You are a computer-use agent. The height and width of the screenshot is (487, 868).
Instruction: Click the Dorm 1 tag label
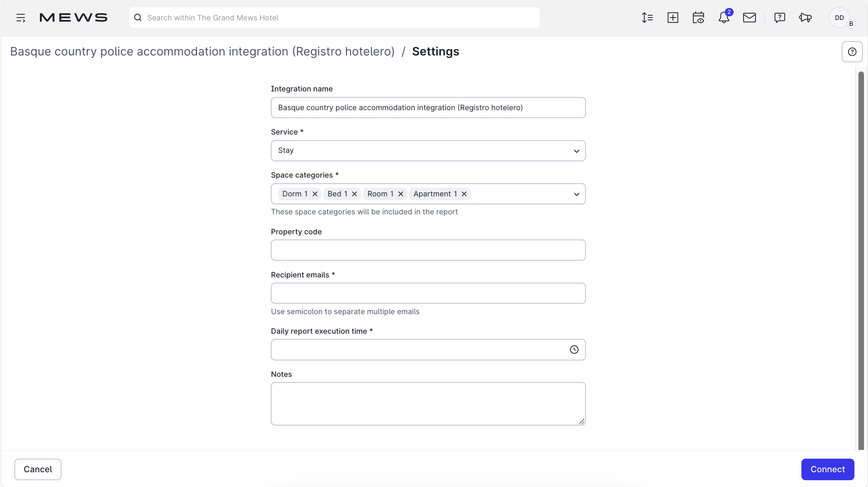pyautogui.click(x=295, y=194)
